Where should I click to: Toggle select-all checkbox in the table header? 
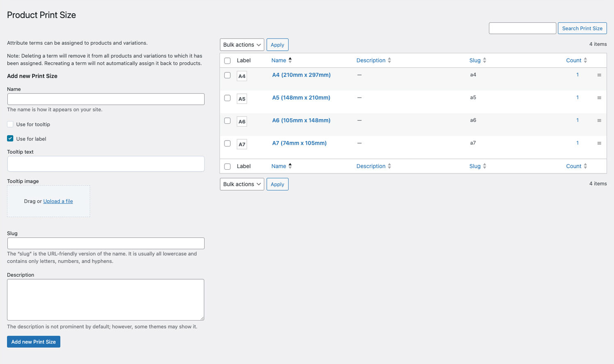click(x=227, y=61)
